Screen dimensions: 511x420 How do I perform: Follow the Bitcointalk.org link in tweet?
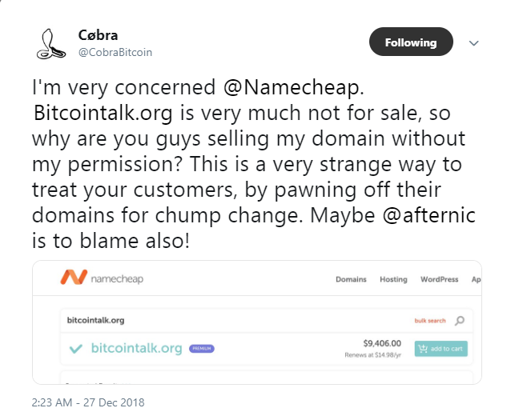pyautogui.click(x=103, y=114)
